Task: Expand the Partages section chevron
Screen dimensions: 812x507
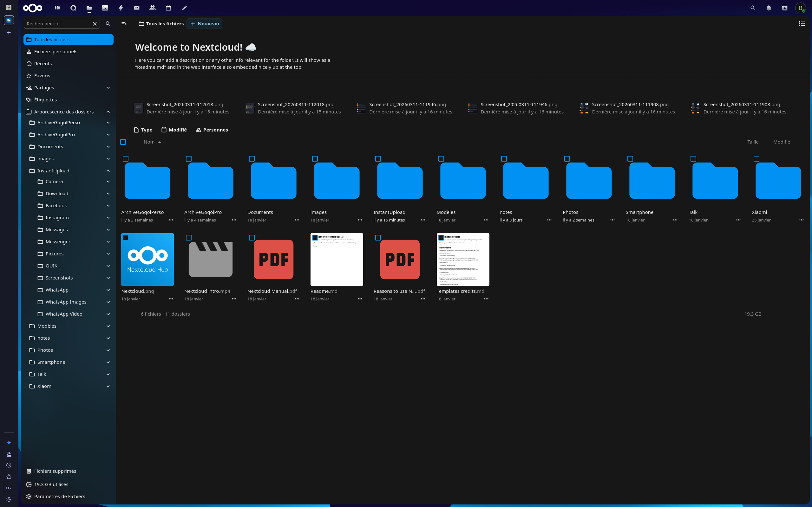Action: click(108, 88)
